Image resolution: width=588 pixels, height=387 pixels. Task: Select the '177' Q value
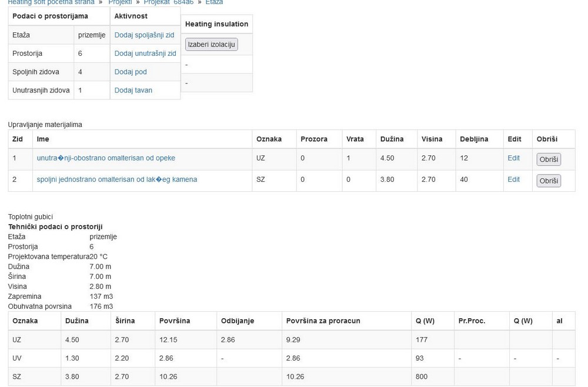[422, 340]
